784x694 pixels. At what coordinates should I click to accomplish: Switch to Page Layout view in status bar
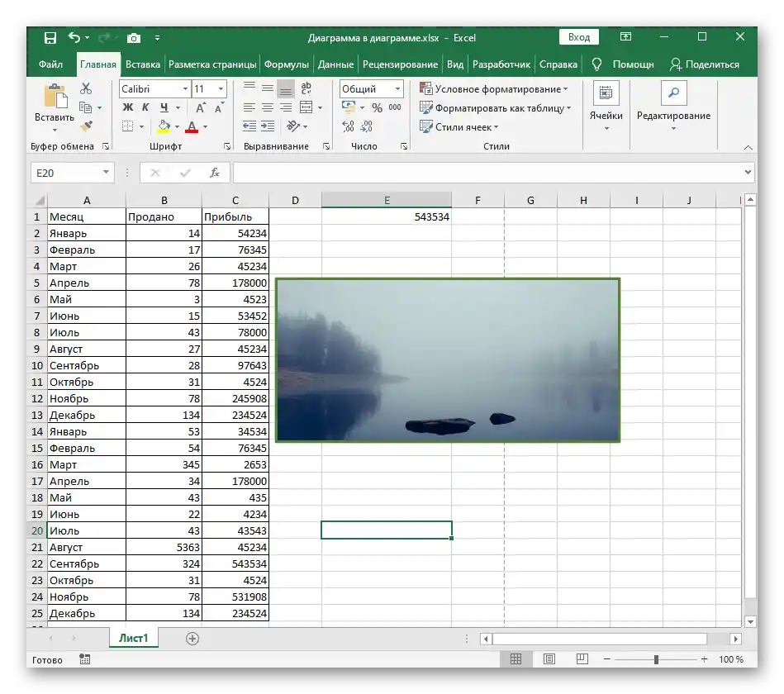coord(549,659)
